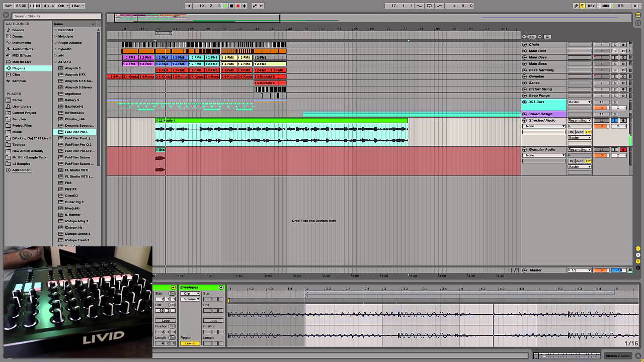Toggle the yellow Linked envelope button
Screen dimensions: 644x362
pos(190,343)
